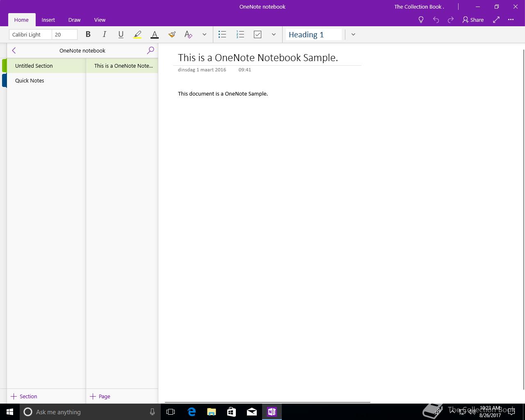Screen dimensions: 525x420
Task: Add a to-do checkbox tag
Action: point(258,34)
